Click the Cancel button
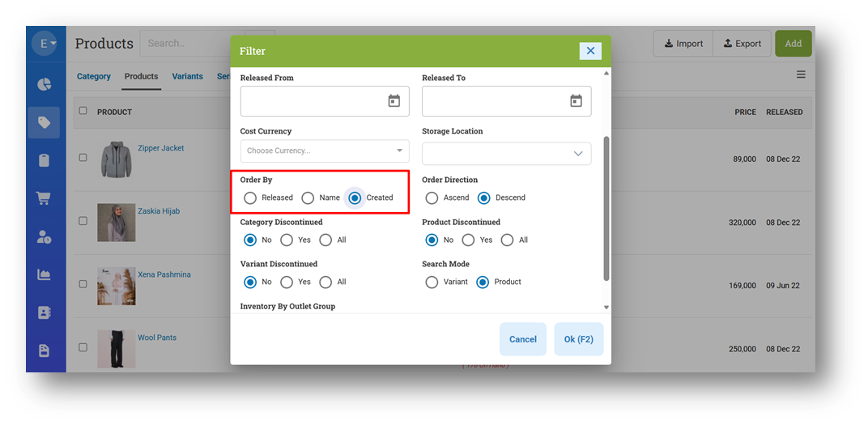Viewport: 868px width, 425px height. (x=522, y=339)
